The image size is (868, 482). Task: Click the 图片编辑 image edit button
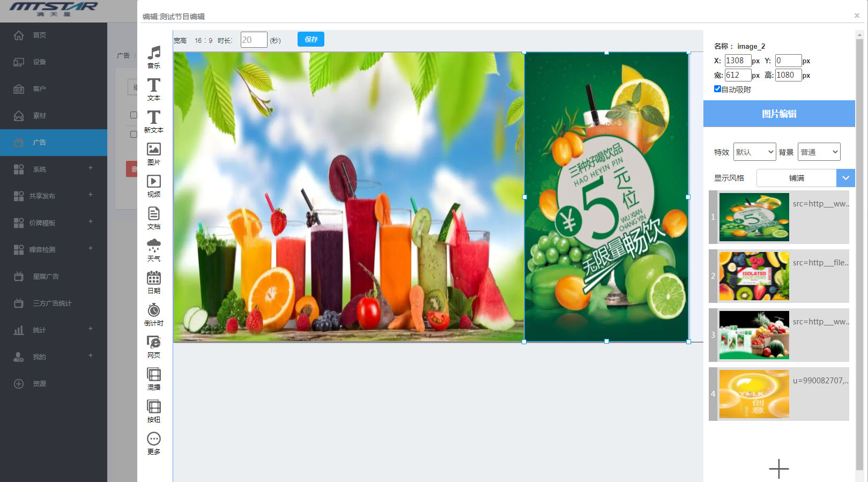click(779, 114)
